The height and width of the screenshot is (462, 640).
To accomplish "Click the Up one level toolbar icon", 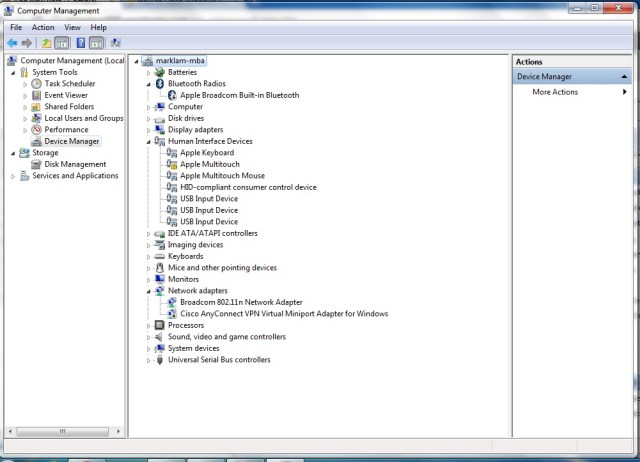I will (x=46, y=43).
